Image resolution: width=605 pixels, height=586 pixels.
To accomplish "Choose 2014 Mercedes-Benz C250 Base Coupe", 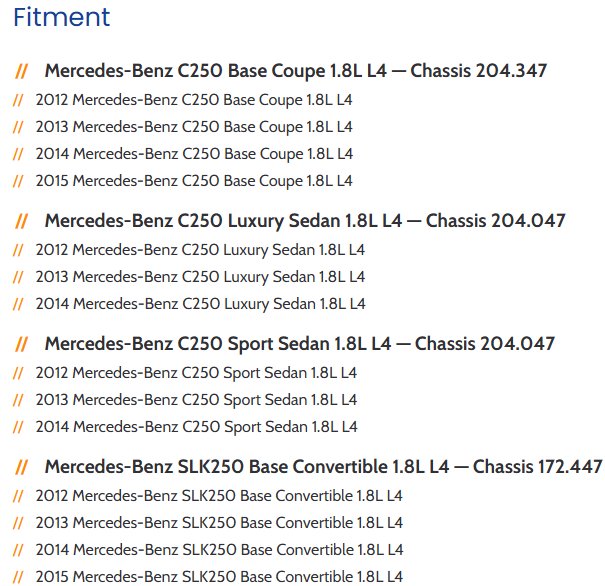I will tap(194, 154).
